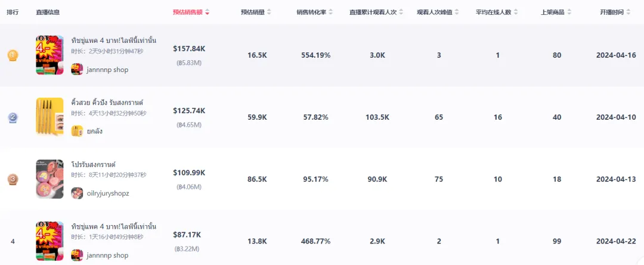Open the oilryjuryshopz shop link
644x265 pixels.
pyautogui.click(x=108, y=193)
